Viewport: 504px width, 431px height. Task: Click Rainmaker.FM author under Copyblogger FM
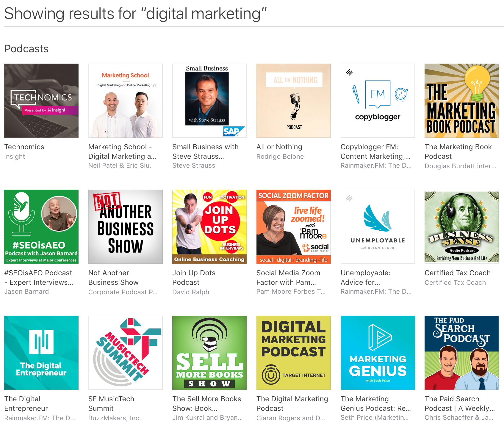click(x=376, y=166)
